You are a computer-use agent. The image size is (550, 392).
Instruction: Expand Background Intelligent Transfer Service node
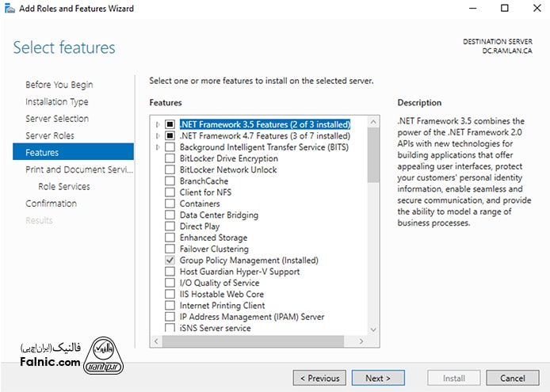point(159,147)
